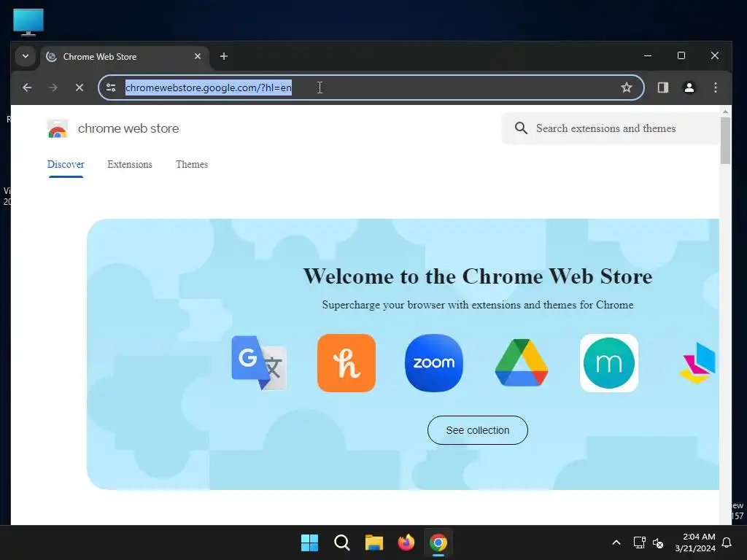Open the colorful partially visible extension icon

pos(698,363)
